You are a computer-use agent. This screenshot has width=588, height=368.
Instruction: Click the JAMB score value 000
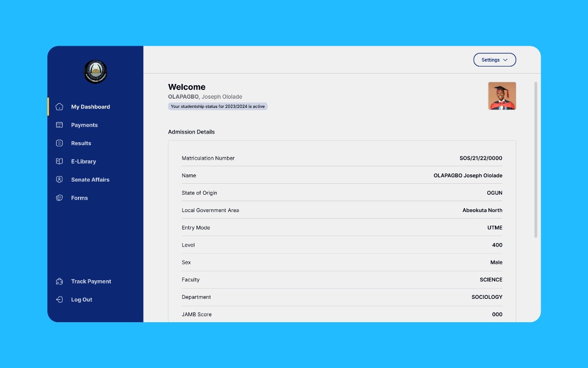pyautogui.click(x=497, y=315)
